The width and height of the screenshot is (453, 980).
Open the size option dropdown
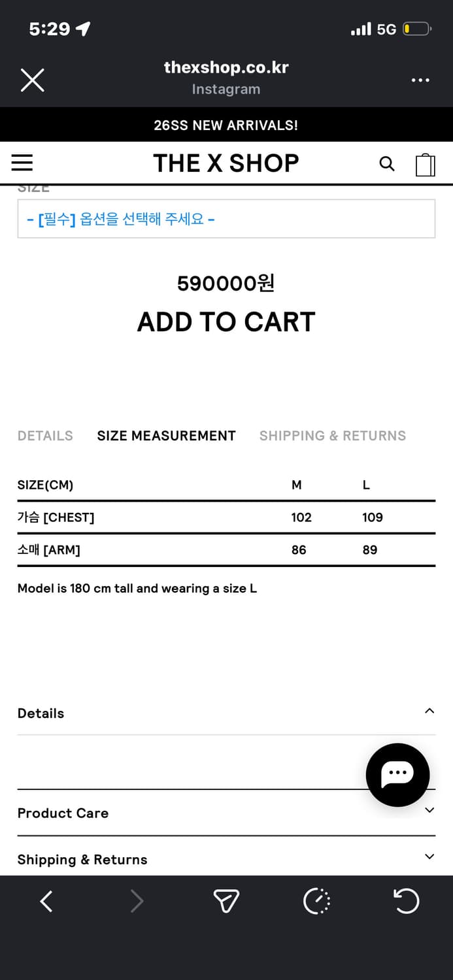226,219
